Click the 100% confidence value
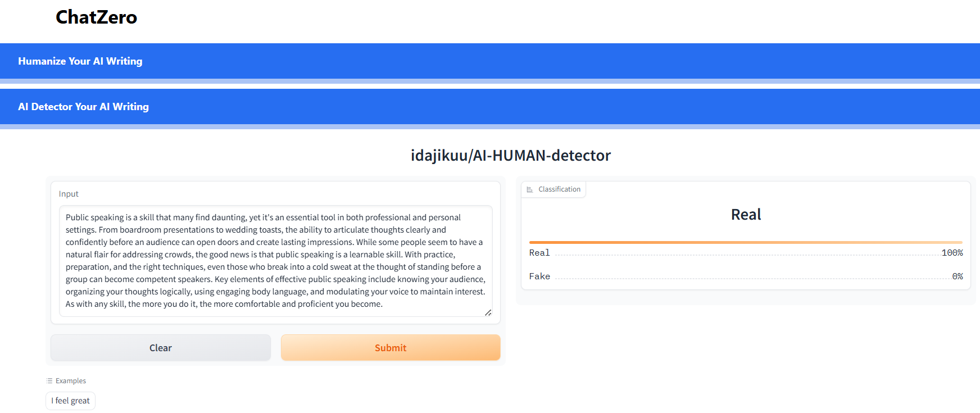Image resolution: width=980 pixels, height=413 pixels. coord(952,253)
